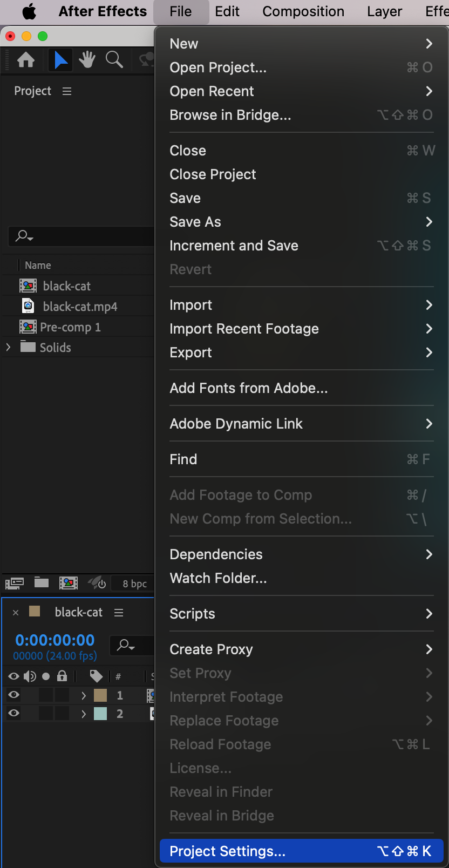Select Pre-comp 1 in the project list
This screenshot has width=449, height=868.
[70, 327]
